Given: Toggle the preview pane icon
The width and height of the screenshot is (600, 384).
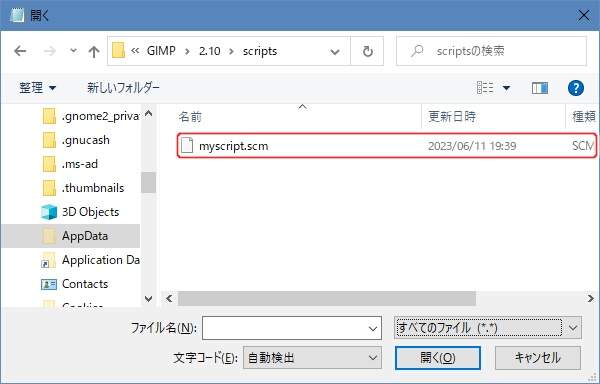Looking at the screenshot, I should click(540, 88).
